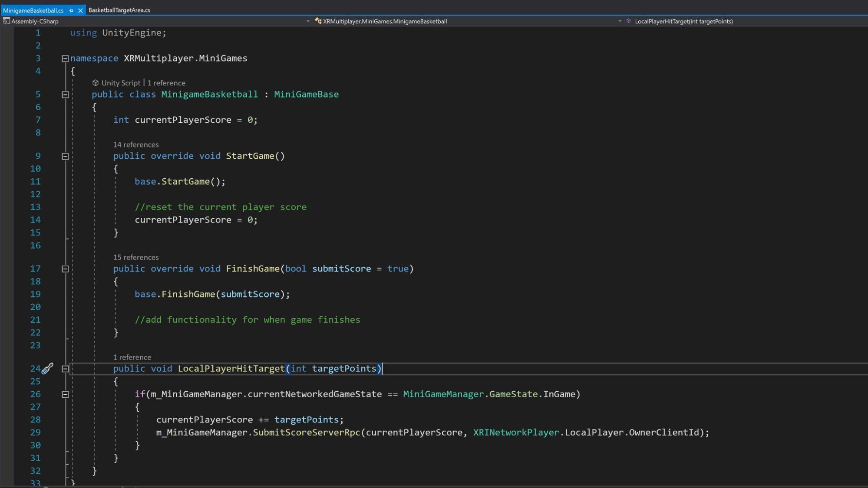Collapse the MinigameBasketball class body
Screen dimensions: 868x488
[x=64, y=94]
